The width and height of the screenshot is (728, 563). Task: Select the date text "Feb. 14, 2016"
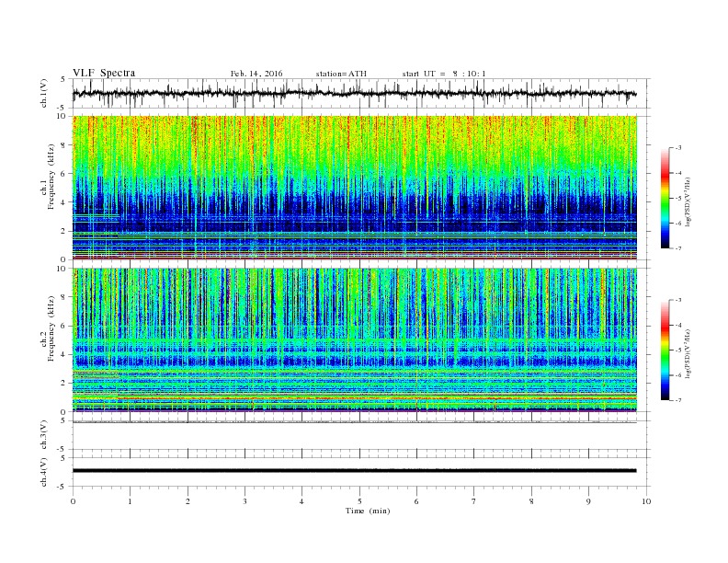point(256,74)
